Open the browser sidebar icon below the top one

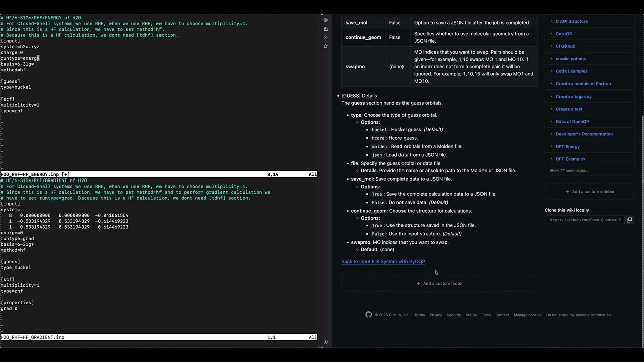tap(326, 29)
